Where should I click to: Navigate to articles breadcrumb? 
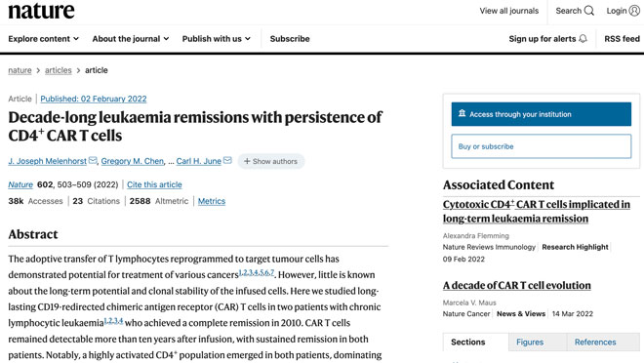pyautogui.click(x=59, y=70)
